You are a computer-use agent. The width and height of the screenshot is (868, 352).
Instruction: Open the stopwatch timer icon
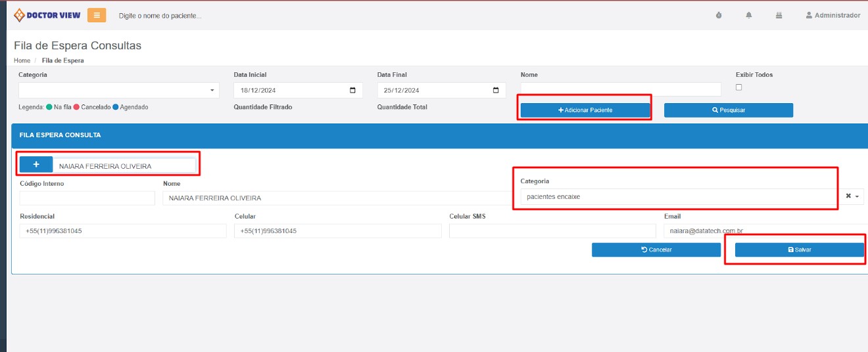pyautogui.click(x=719, y=15)
